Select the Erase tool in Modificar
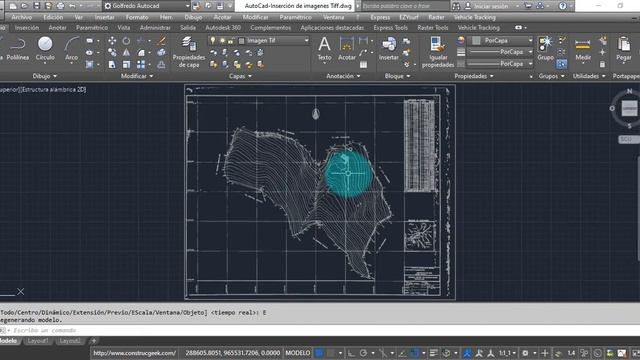This screenshot has height=360, width=640. [x=162, y=40]
